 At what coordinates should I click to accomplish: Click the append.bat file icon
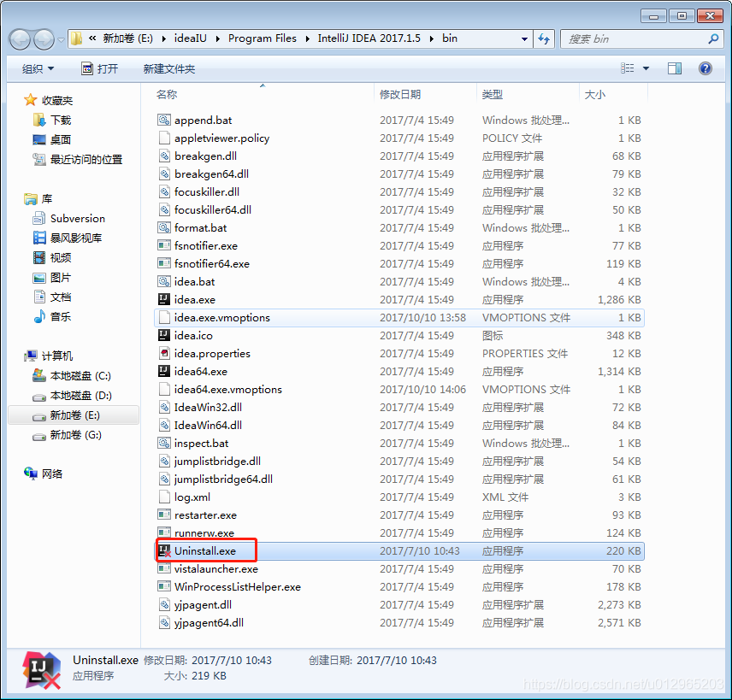pyautogui.click(x=164, y=120)
